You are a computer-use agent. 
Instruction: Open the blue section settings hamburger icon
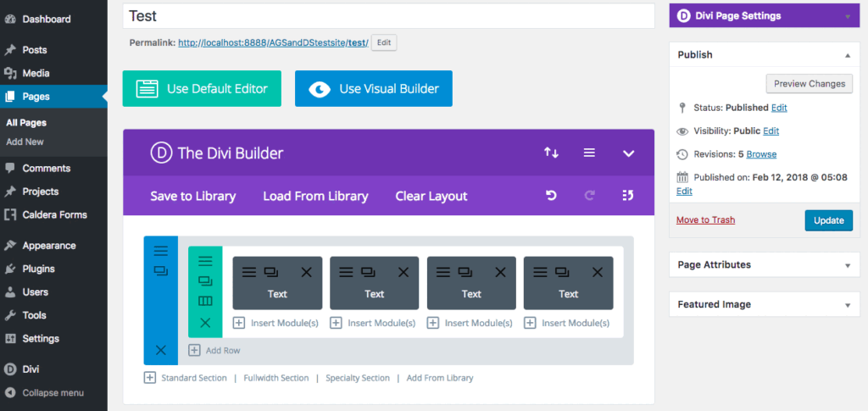[x=160, y=251]
